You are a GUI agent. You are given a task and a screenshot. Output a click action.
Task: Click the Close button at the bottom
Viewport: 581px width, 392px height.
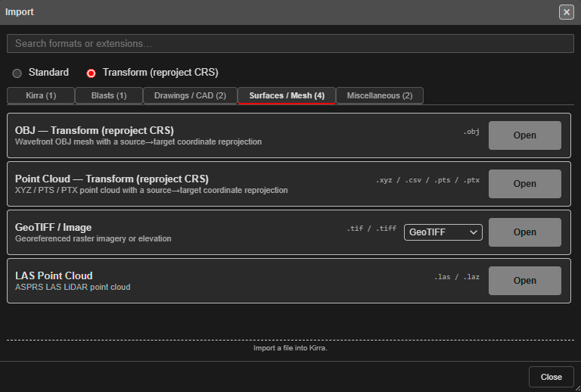pyautogui.click(x=551, y=377)
